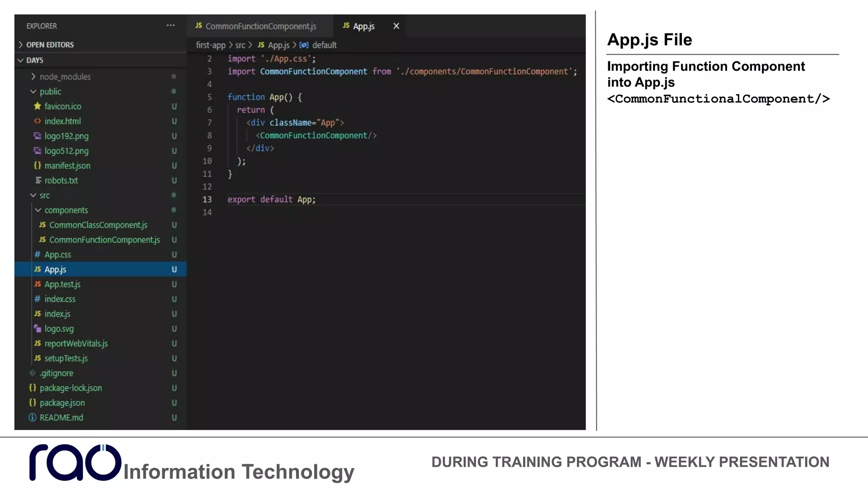Open CommonClassComponent.js file
The image size is (868, 488).
coord(98,225)
